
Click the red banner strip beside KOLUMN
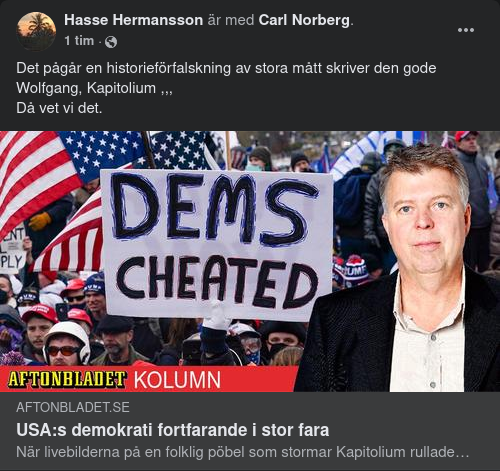click(258, 379)
